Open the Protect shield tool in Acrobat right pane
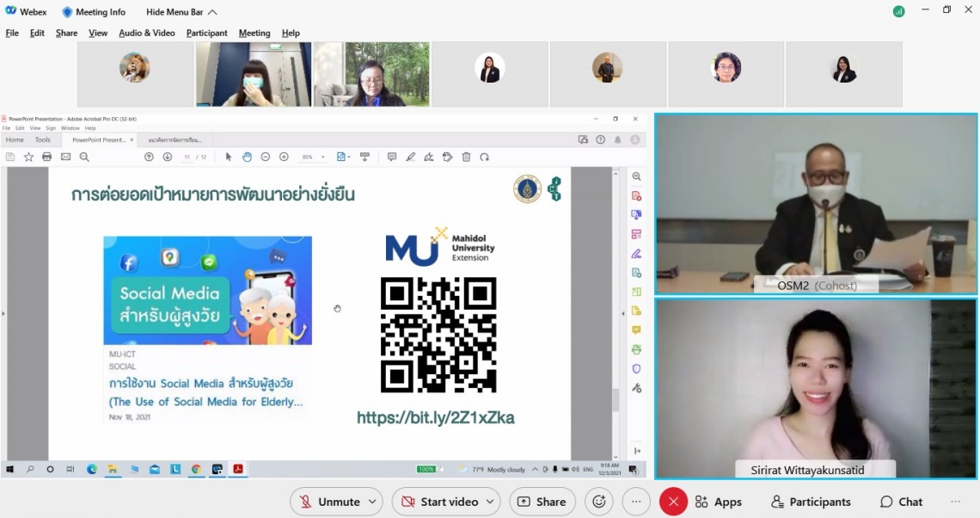 (x=636, y=368)
